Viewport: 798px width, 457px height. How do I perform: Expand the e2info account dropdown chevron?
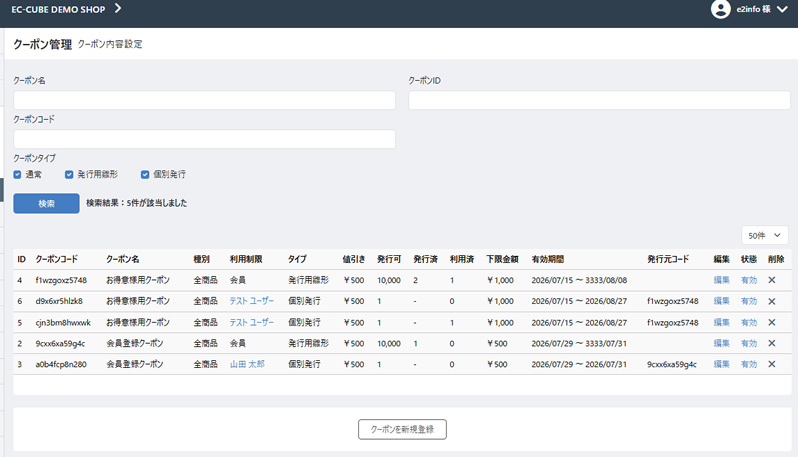point(782,9)
